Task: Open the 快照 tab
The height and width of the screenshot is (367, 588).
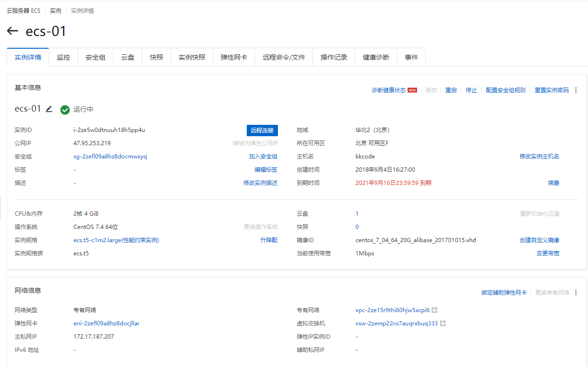Action: (156, 57)
